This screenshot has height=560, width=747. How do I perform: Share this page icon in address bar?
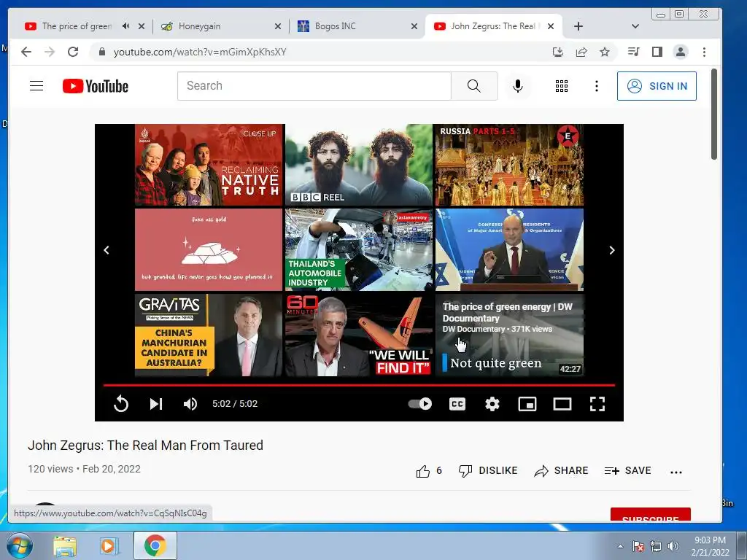click(581, 52)
